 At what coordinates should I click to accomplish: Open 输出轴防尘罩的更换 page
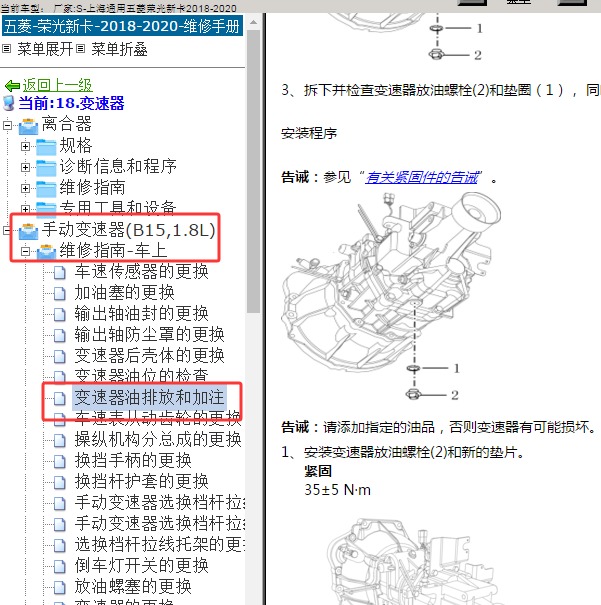tap(150, 334)
